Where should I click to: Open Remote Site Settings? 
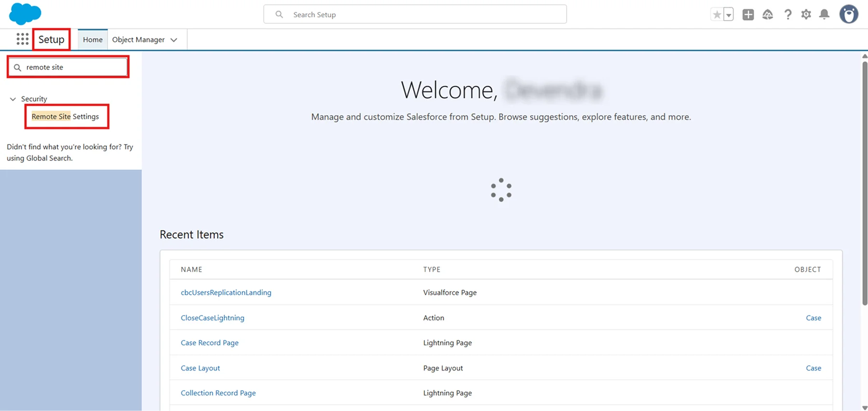pyautogui.click(x=65, y=117)
